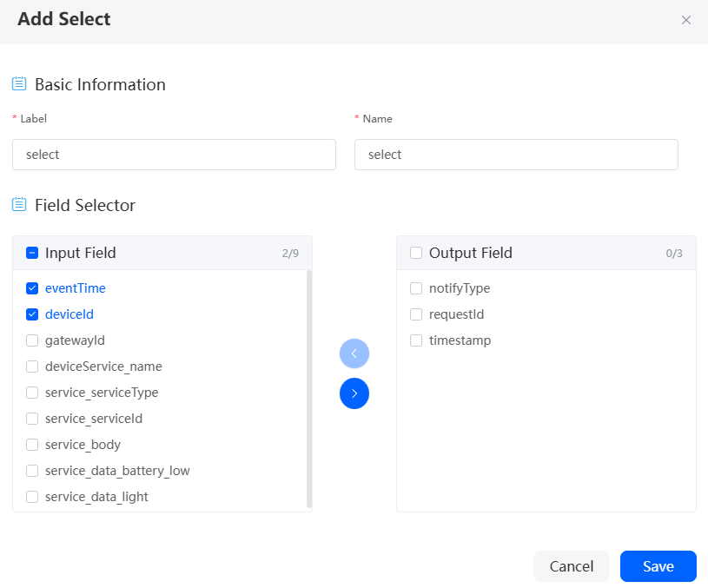The width and height of the screenshot is (708, 588).
Task: Uncheck the deviceId checkbox
Action: (32, 314)
